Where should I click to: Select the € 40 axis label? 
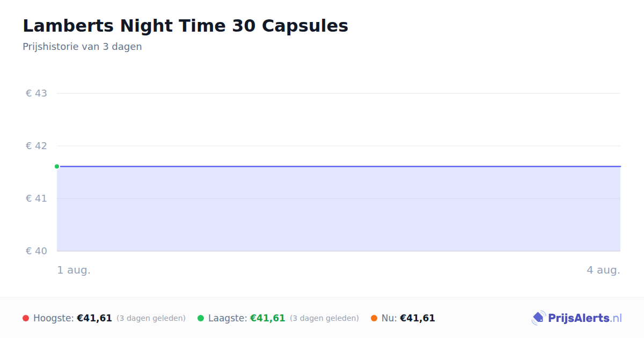click(x=36, y=251)
